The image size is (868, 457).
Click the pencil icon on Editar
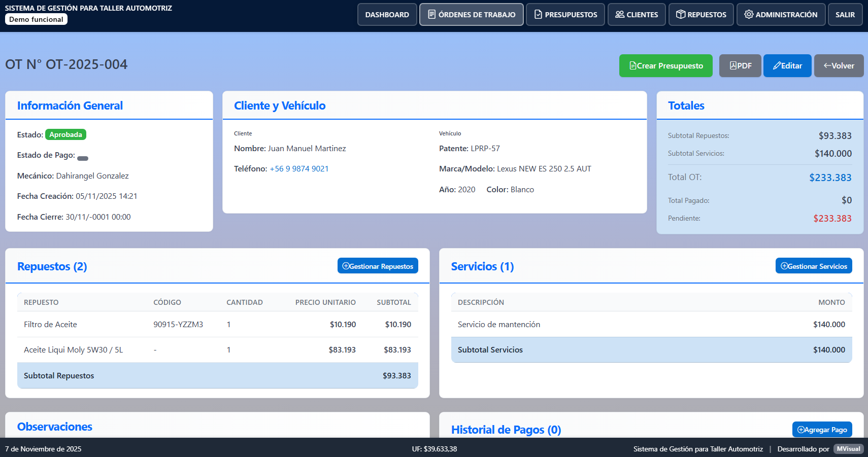[777, 66]
